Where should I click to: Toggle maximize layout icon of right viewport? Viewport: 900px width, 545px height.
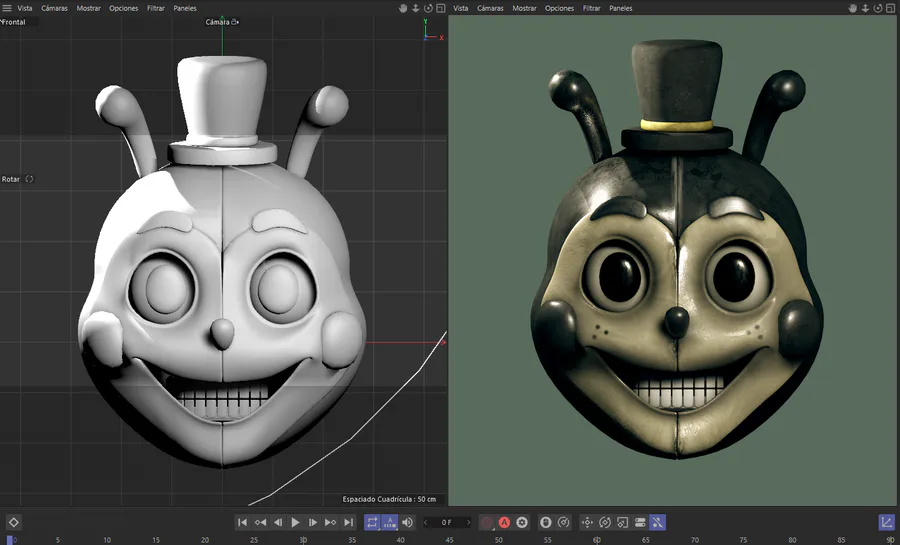(x=891, y=8)
